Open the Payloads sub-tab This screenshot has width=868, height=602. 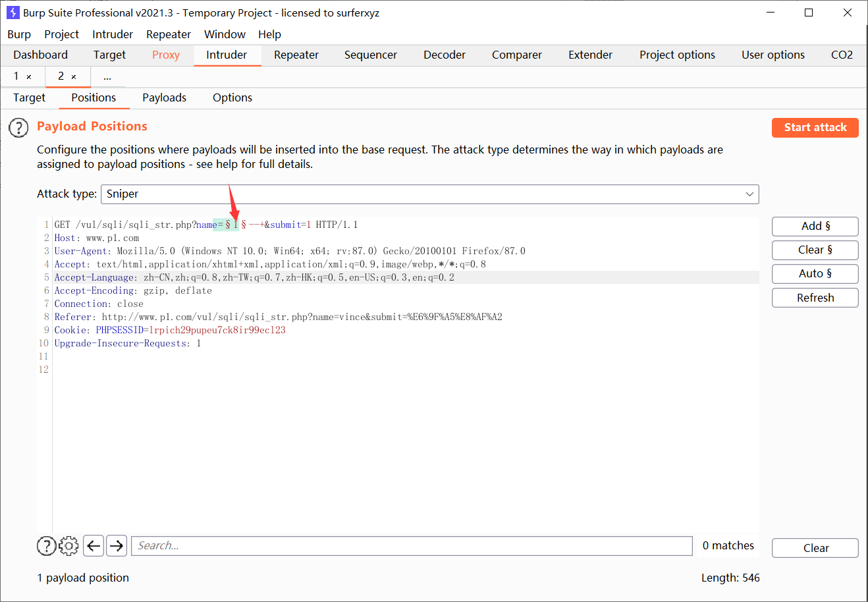[164, 97]
